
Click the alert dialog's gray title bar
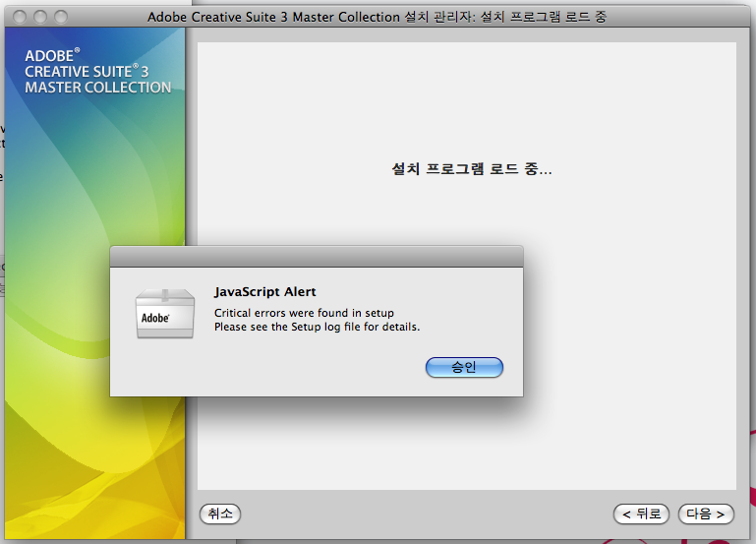[x=316, y=256]
